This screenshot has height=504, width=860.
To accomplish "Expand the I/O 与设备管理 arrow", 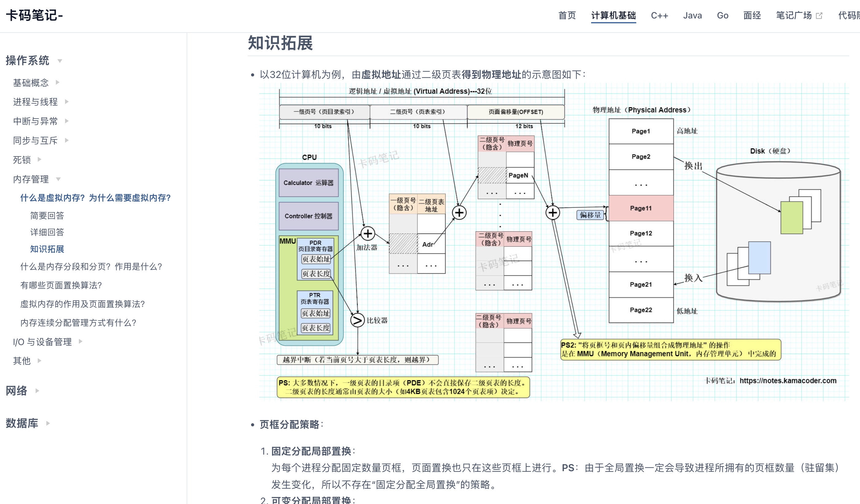I will pos(80,341).
